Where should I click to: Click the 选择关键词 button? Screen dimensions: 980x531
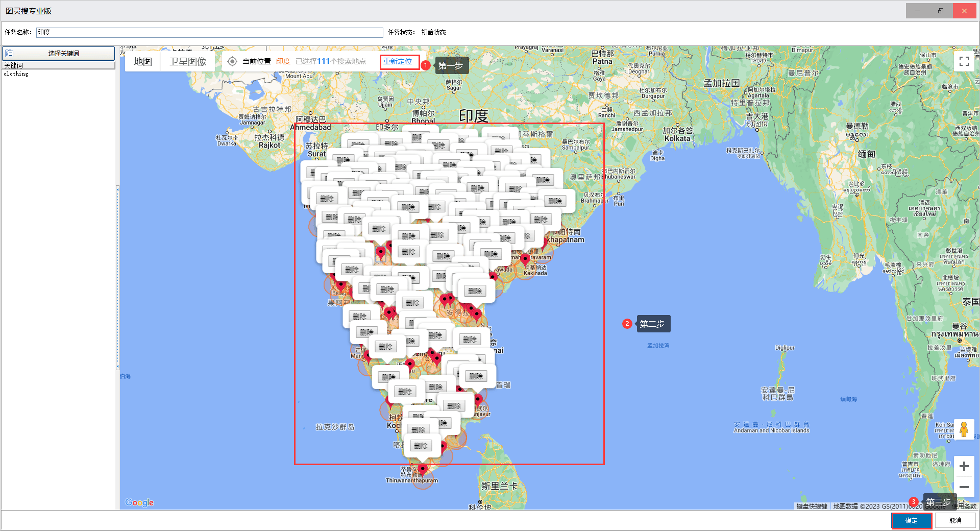click(x=59, y=53)
